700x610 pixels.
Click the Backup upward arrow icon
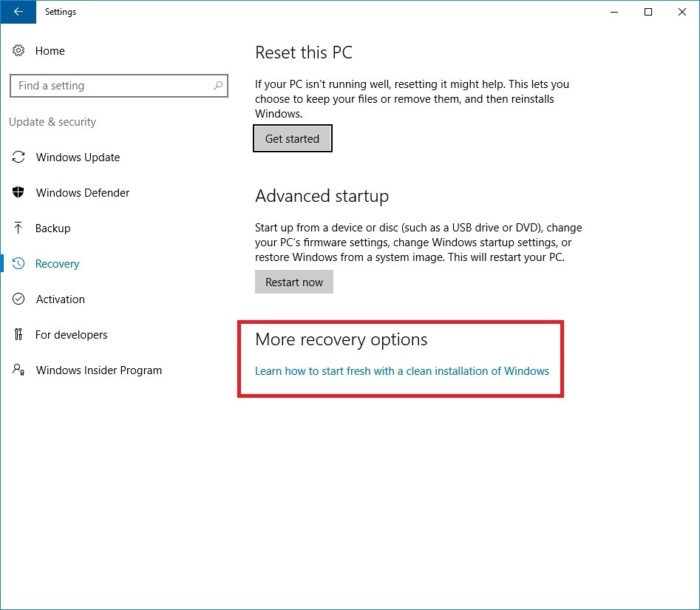18,228
